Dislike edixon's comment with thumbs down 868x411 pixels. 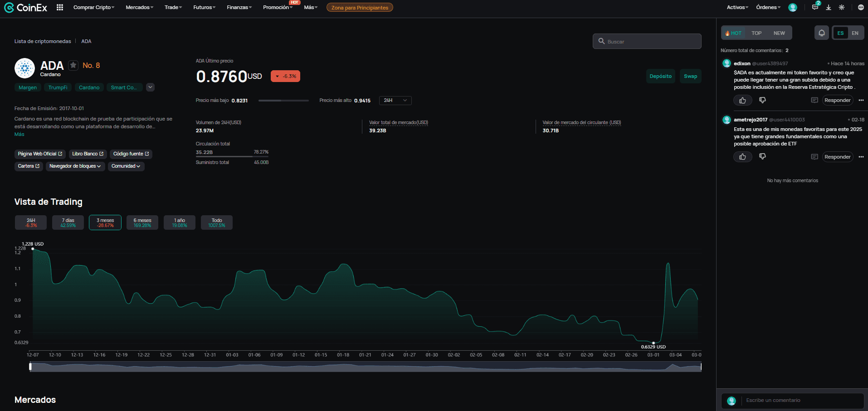click(762, 100)
